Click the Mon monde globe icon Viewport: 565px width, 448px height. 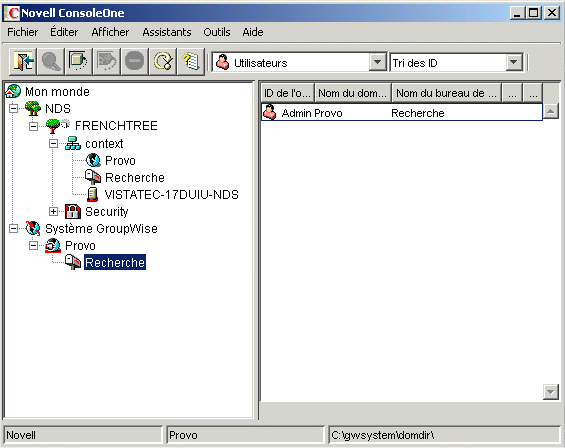click(13, 92)
